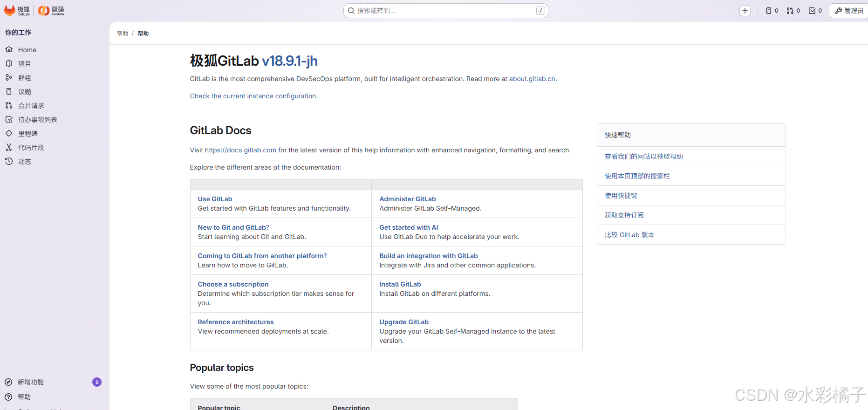This screenshot has height=410, width=868.
Task: Click the purple 5 badge on 新增功能
Action: [x=97, y=382]
